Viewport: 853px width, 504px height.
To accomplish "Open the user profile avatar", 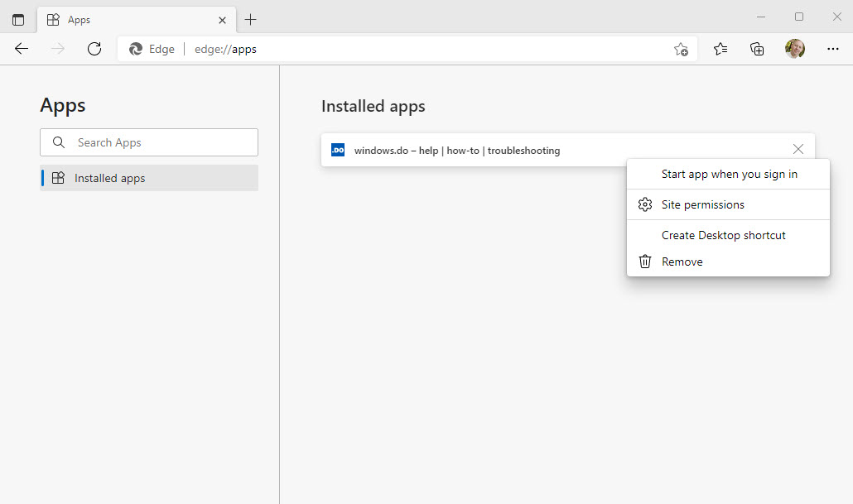I will click(x=795, y=49).
